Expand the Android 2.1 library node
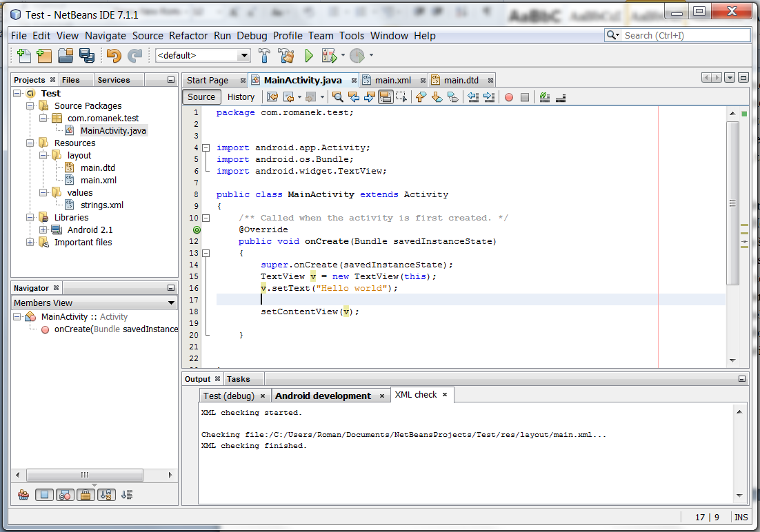The image size is (760, 532). point(43,229)
